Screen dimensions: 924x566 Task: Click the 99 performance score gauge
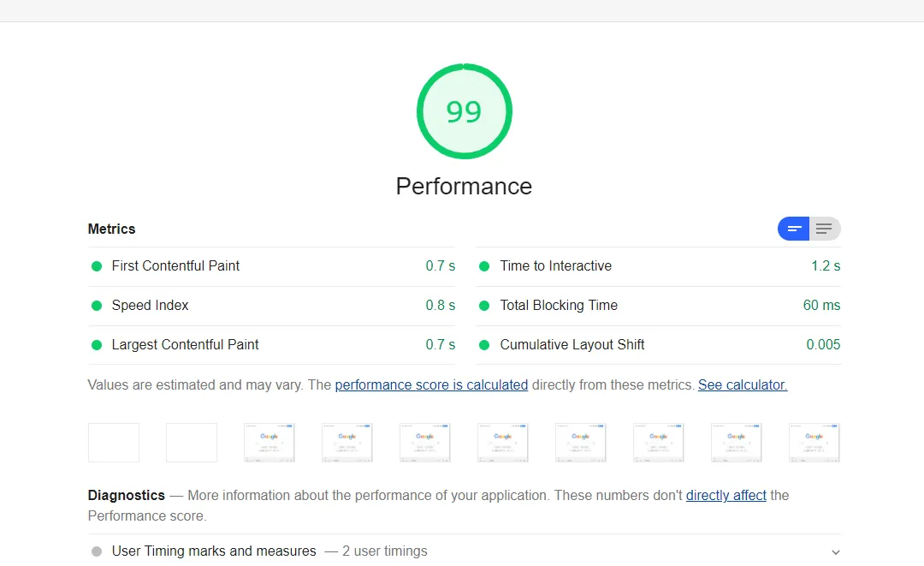coord(464,111)
